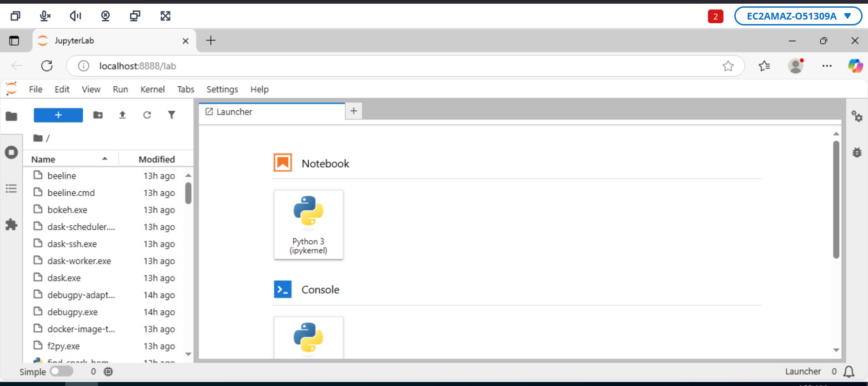Click the launcher vertical scrollbar thumb
The height and width of the screenshot is (386, 868).
(836, 200)
